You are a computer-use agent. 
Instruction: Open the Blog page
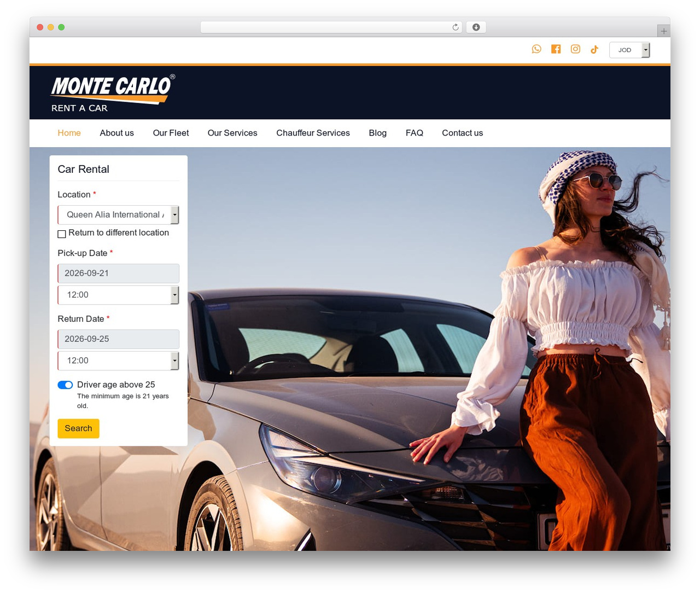377,133
